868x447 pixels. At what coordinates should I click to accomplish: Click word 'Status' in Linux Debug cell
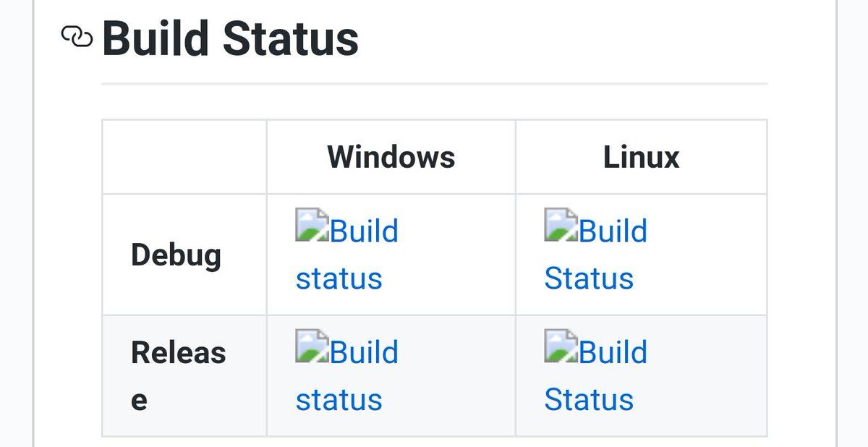(589, 278)
